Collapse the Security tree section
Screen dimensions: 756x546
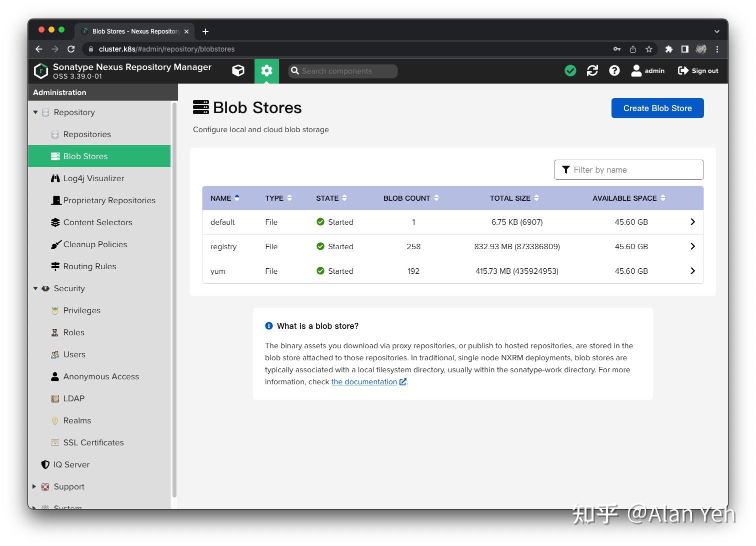[x=35, y=289]
